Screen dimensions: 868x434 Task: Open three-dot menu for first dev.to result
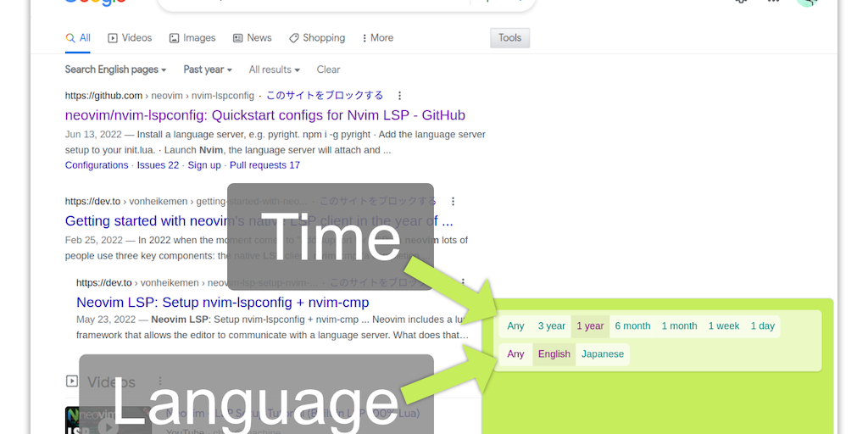click(x=453, y=201)
